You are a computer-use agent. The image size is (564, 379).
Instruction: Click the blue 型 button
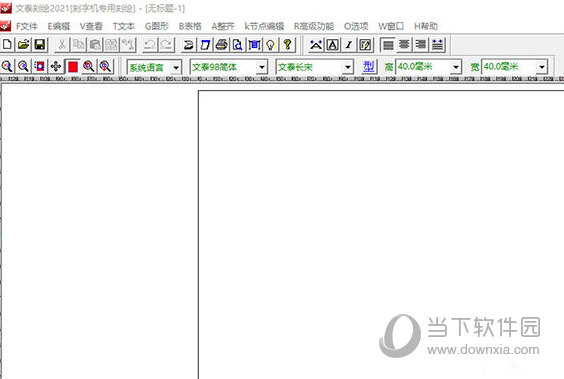[369, 67]
